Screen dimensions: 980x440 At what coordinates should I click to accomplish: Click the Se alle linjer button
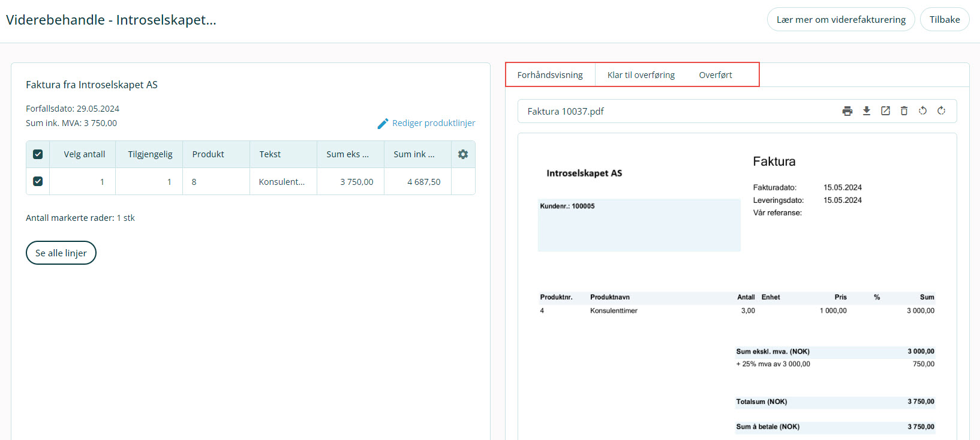[x=61, y=253]
